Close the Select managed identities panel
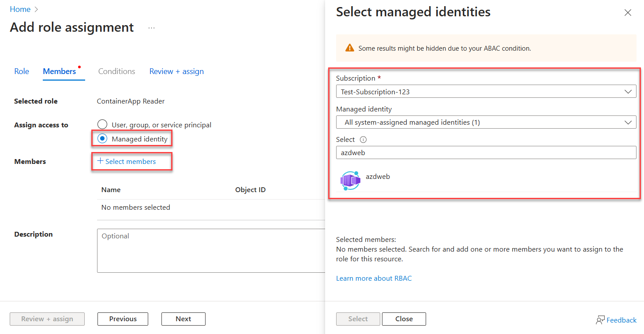Viewport: 644px width, 334px height. 628,12
